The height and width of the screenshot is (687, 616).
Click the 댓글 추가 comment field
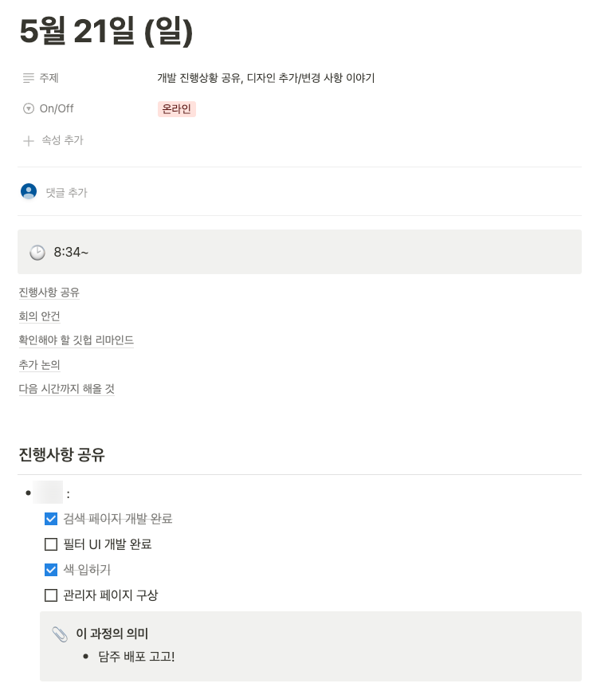(67, 193)
